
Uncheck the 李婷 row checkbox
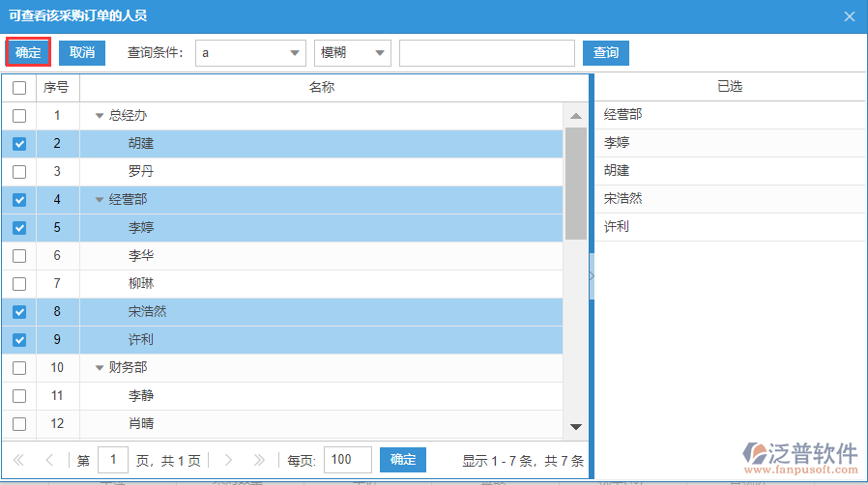(19, 228)
